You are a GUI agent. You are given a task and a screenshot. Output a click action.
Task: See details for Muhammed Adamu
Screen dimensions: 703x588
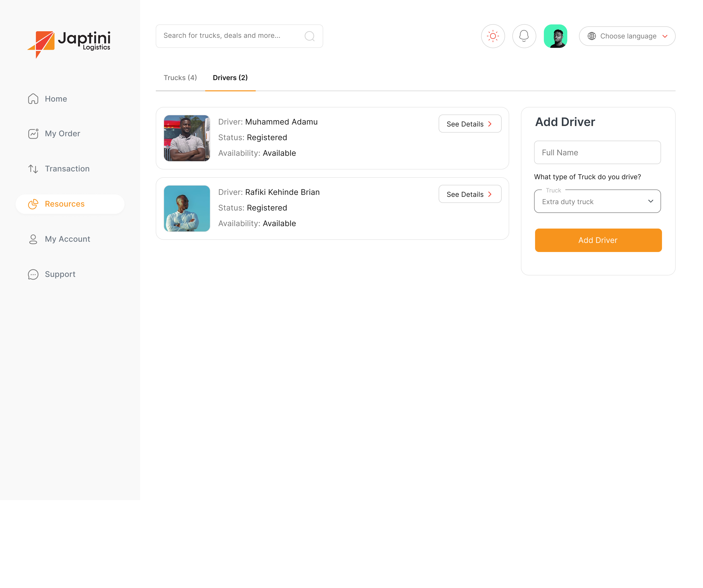click(470, 124)
